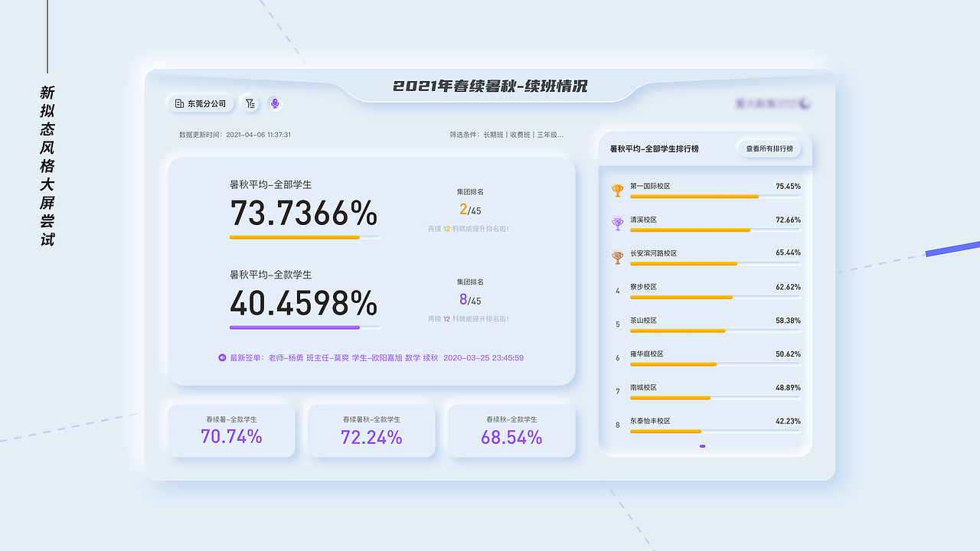Click 暑秋平均-全款学生 label

coord(271,275)
